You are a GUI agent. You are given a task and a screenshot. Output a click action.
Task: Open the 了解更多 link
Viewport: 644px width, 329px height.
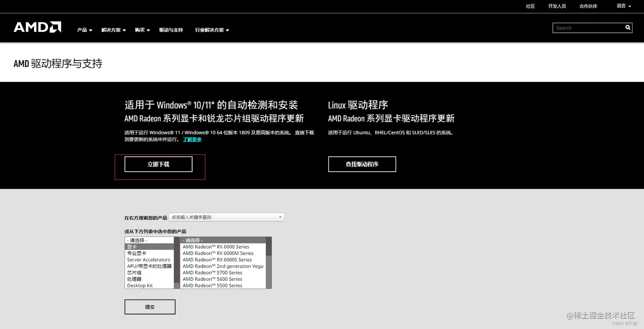192,139
